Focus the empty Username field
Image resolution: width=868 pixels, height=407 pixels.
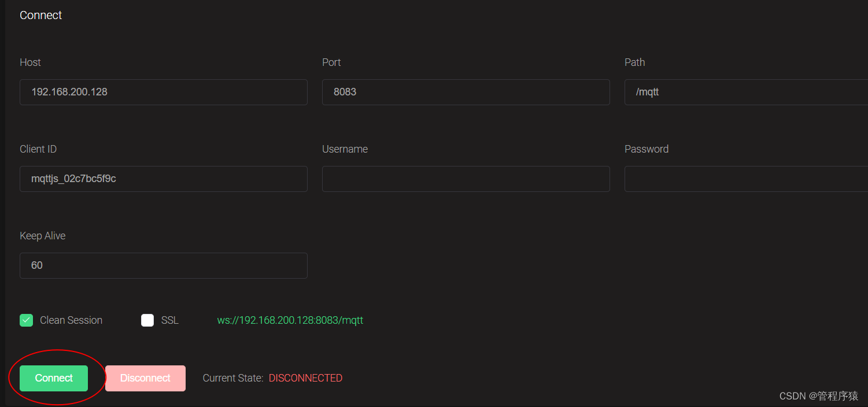pyautogui.click(x=466, y=179)
